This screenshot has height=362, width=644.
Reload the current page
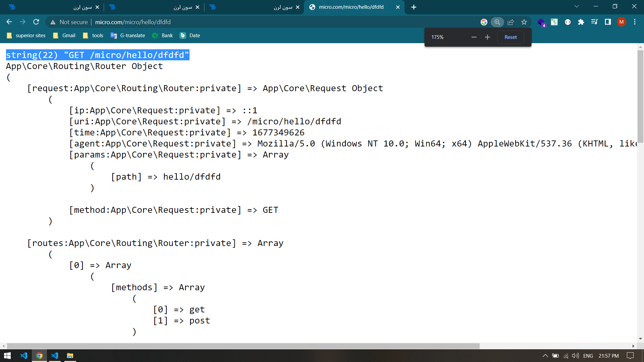(x=36, y=22)
